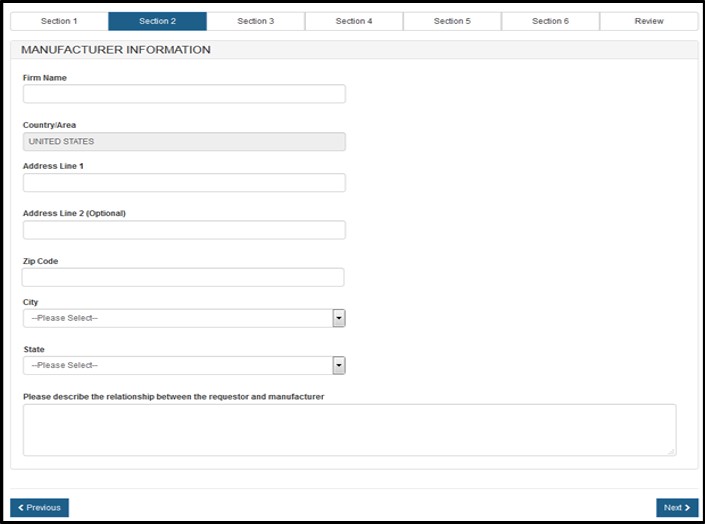The width and height of the screenshot is (705, 524).
Task: Click the relationship description text area
Action: coord(349,429)
